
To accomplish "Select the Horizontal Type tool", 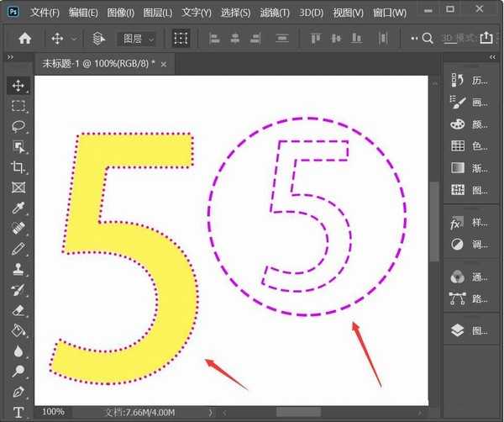I will coord(18,412).
